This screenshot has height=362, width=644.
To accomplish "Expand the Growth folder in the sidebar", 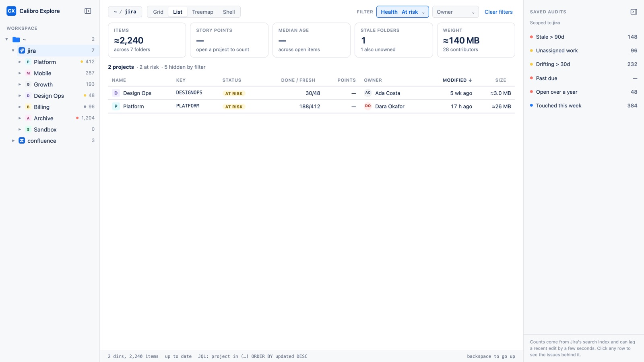I will [x=20, y=84].
